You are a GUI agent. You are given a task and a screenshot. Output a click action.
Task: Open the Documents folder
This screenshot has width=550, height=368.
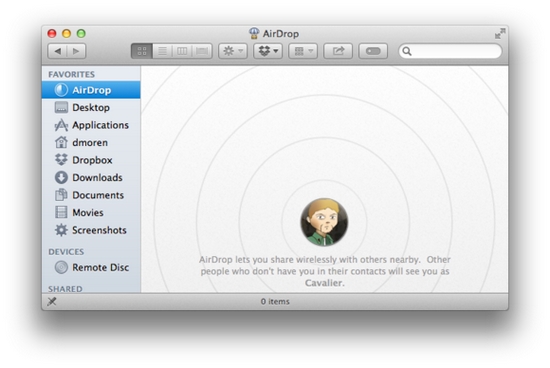pyautogui.click(x=91, y=195)
